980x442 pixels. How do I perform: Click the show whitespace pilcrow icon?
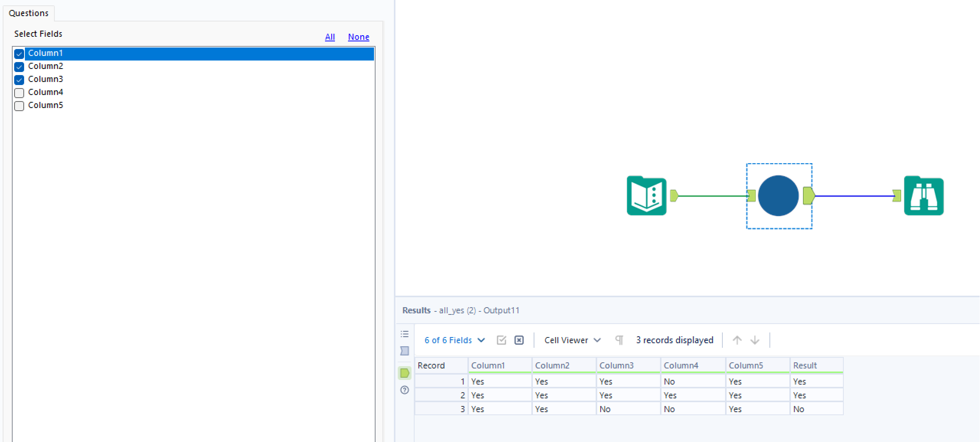pyautogui.click(x=619, y=340)
